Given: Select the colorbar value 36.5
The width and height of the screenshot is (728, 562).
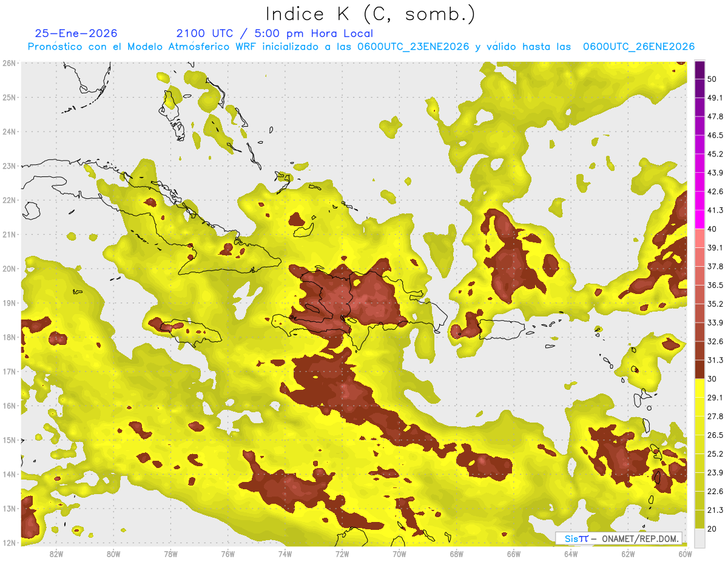Looking at the screenshot, I should pos(715,285).
